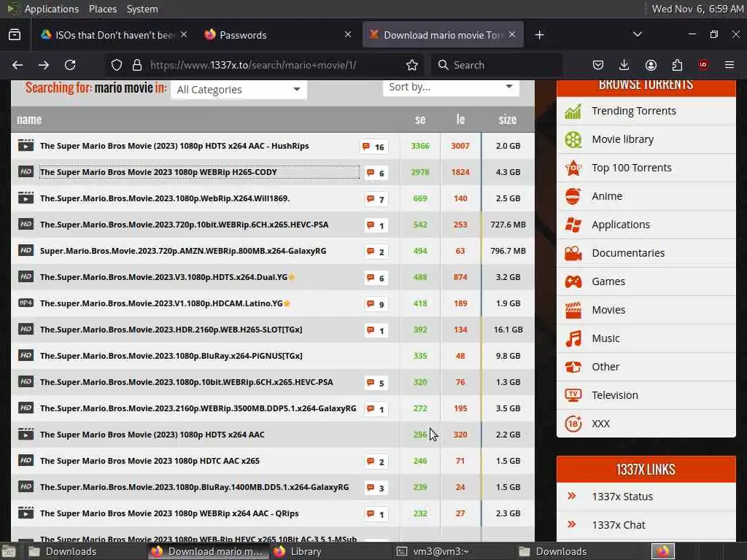Expand the All Categories dropdown
This screenshot has width=747, height=560.
pyautogui.click(x=239, y=90)
